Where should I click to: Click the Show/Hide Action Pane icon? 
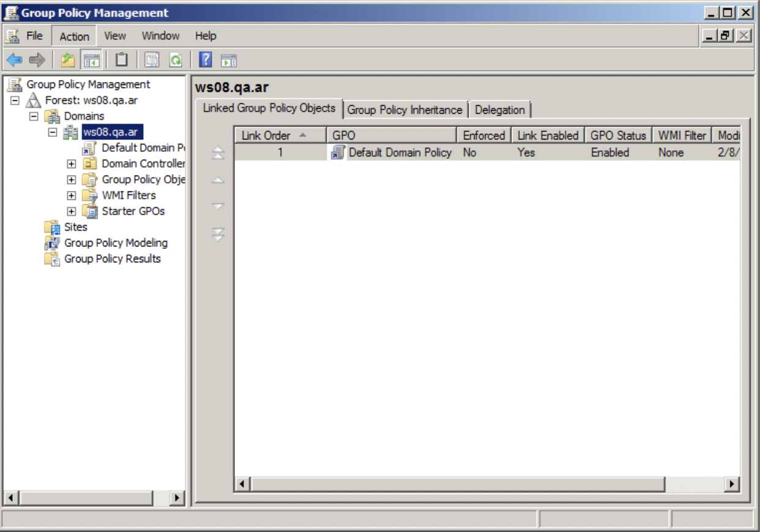[229, 60]
